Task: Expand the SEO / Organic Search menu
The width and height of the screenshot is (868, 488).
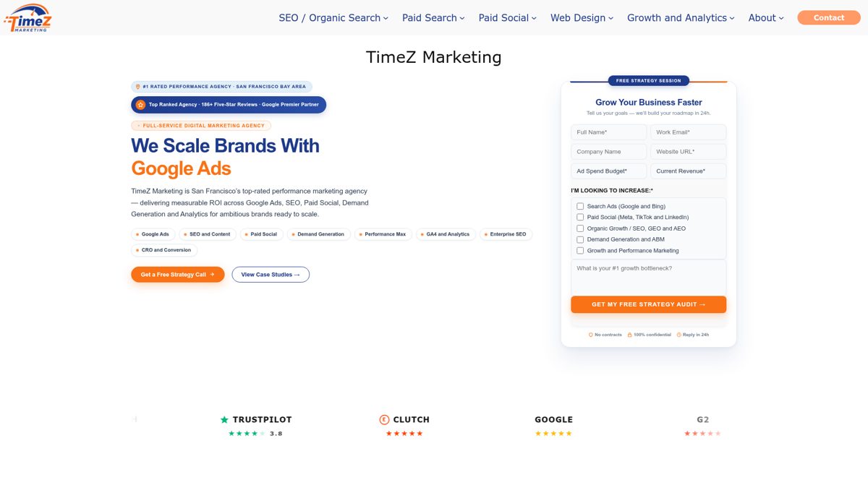Action: click(333, 18)
